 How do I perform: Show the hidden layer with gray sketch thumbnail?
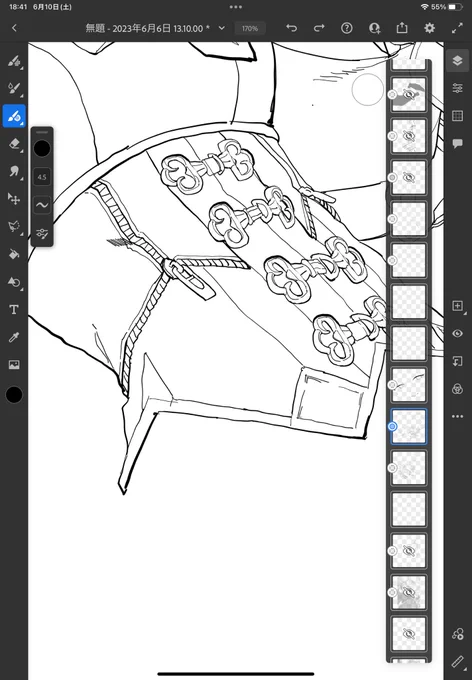click(408, 592)
